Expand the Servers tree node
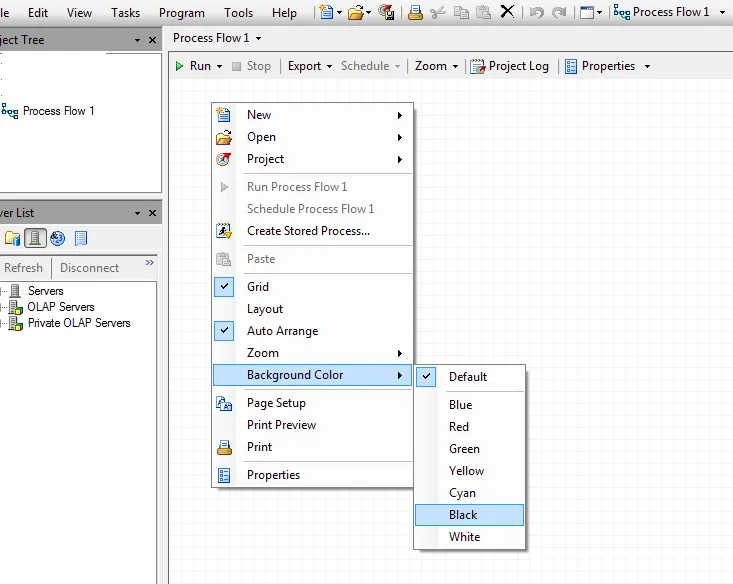Image resolution: width=733 pixels, height=584 pixels. (3, 291)
